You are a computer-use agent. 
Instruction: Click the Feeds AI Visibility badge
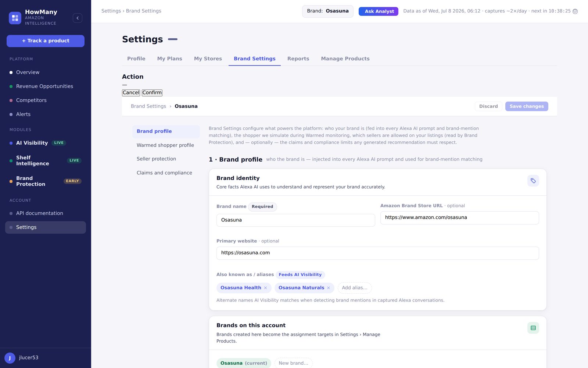(x=300, y=275)
